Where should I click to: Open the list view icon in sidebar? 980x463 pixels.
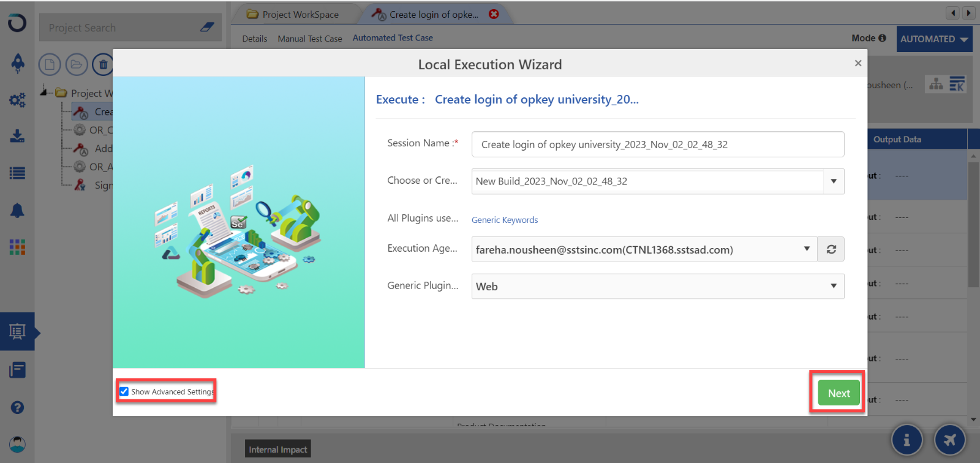[17, 173]
